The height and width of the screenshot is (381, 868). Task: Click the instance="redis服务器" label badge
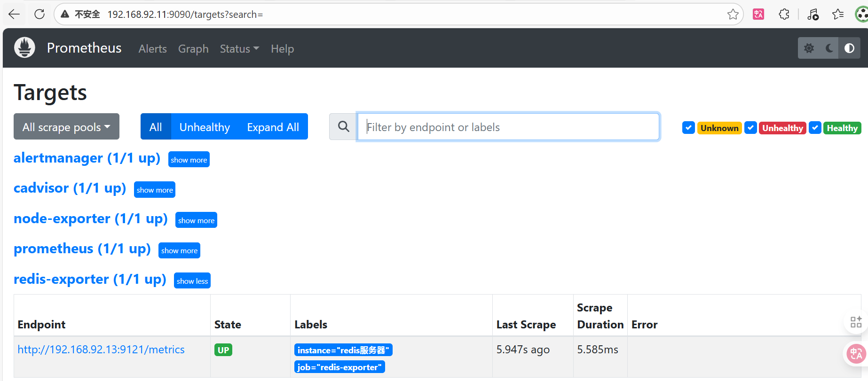(343, 350)
